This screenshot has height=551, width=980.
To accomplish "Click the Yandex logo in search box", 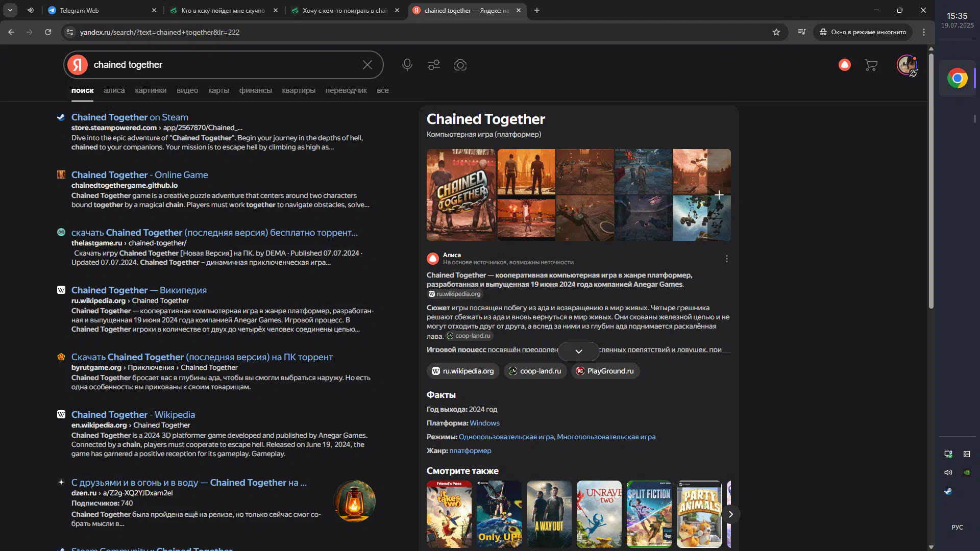I will [x=78, y=65].
